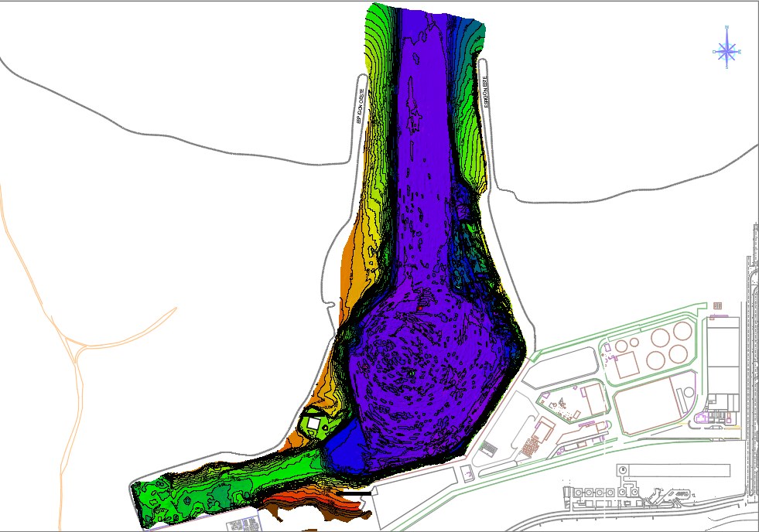Select the ESPIGON ESTE label

coord(486,91)
